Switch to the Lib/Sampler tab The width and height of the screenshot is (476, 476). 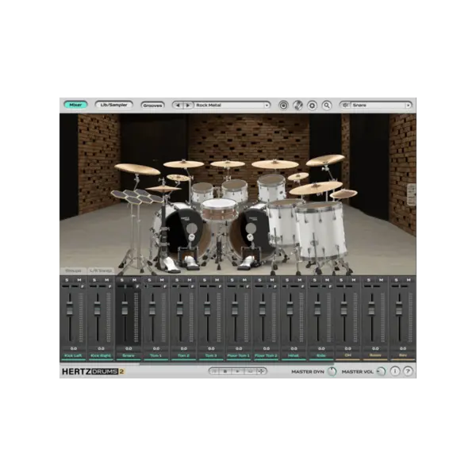(113, 105)
